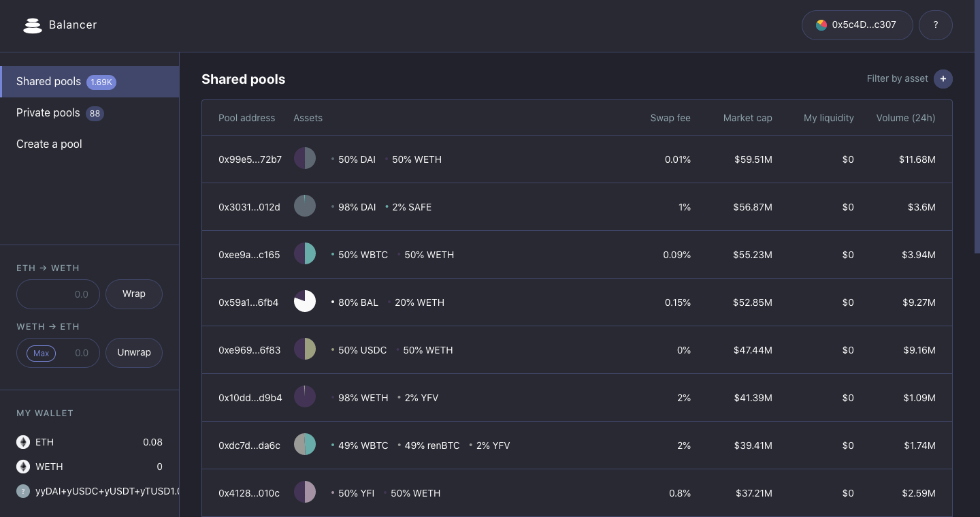Click the pie chart of the 80% BAL pool
This screenshot has width=980, height=517.
coord(305,302)
